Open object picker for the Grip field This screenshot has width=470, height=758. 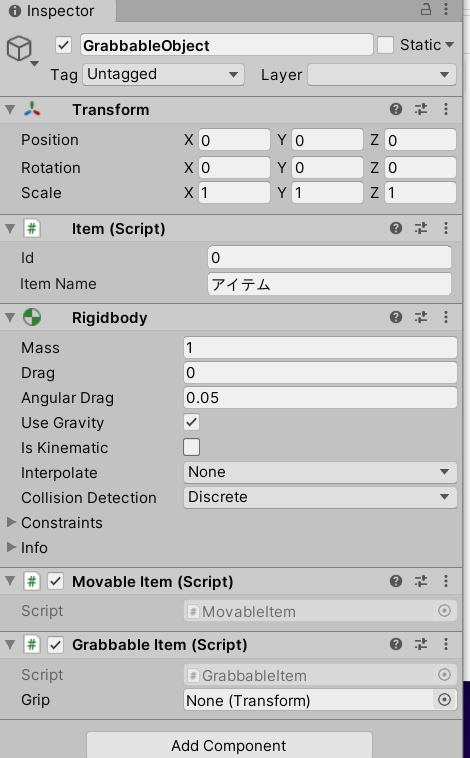[444, 700]
